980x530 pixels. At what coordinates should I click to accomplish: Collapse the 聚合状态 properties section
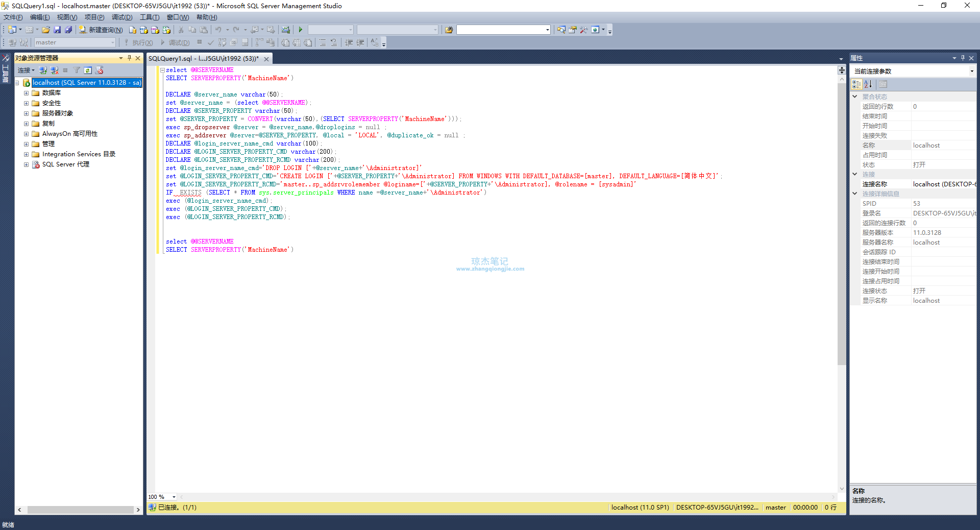[855, 97]
